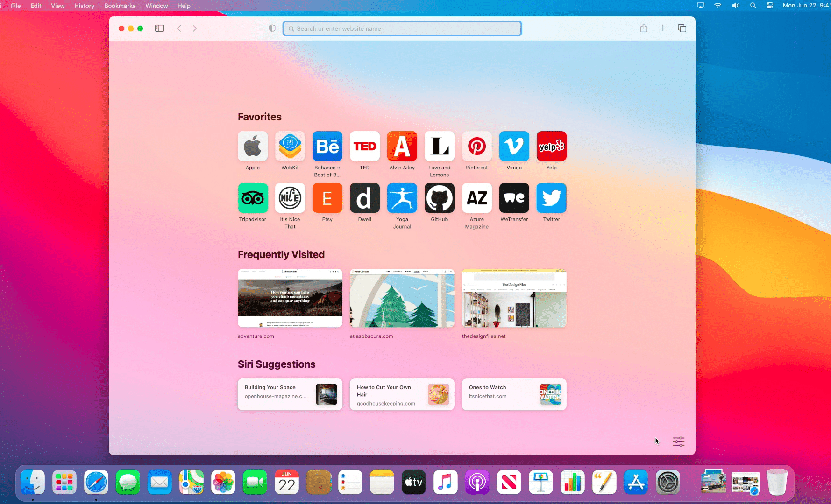Open the Pinterest favorite icon
The image size is (831, 504).
coord(476,147)
